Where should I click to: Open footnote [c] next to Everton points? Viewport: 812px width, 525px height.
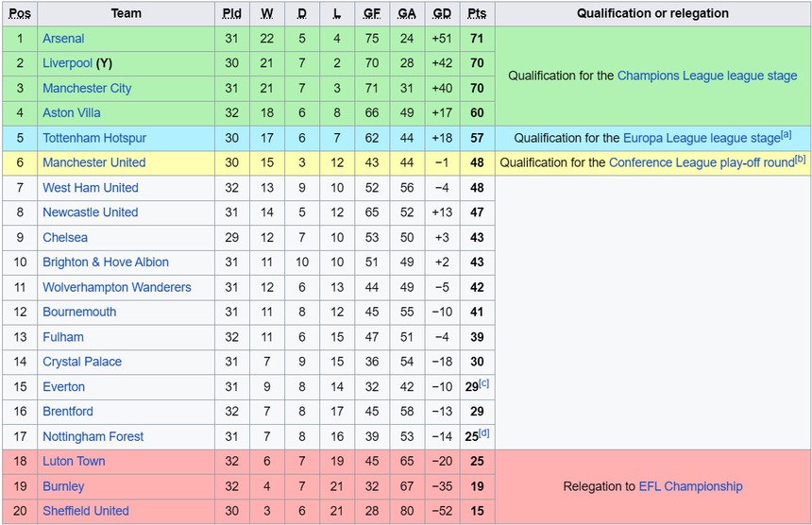click(x=483, y=383)
